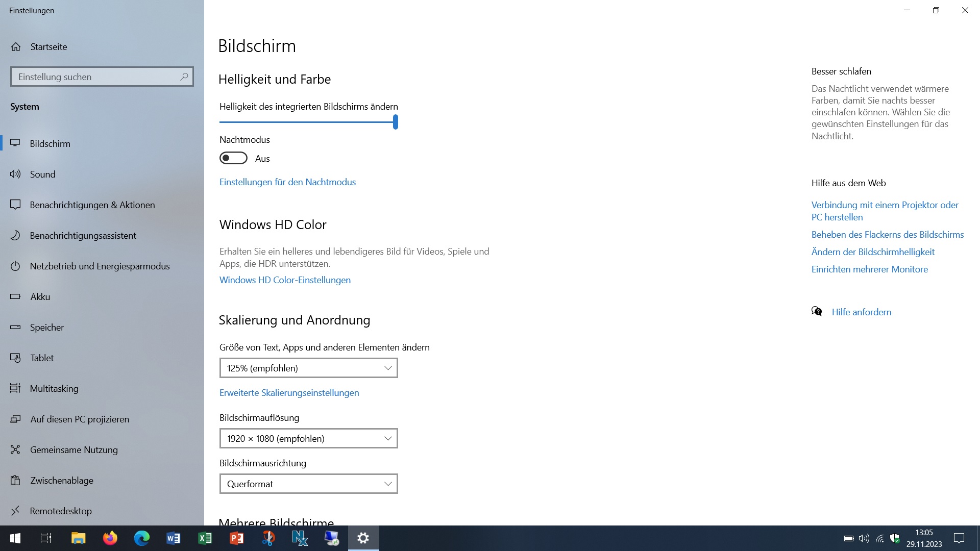
Task: Open the 1920 × 1080 resolution dropdown
Action: point(308,439)
